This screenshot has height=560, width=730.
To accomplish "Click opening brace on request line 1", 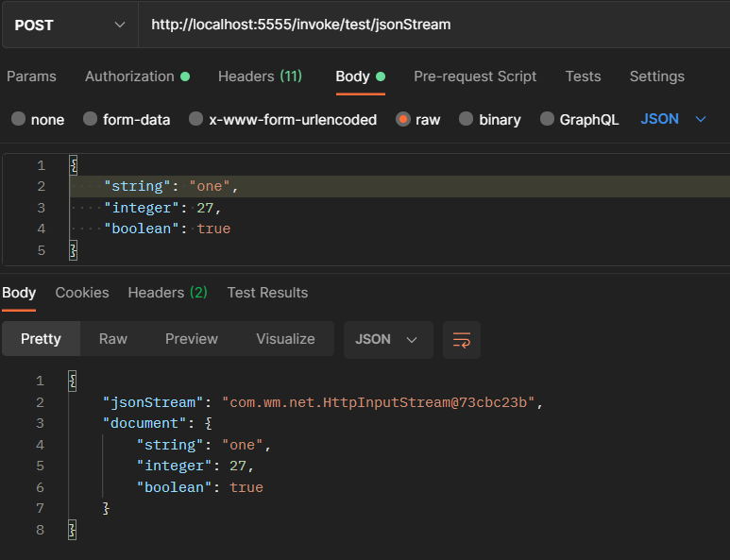I will tap(73, 165).
